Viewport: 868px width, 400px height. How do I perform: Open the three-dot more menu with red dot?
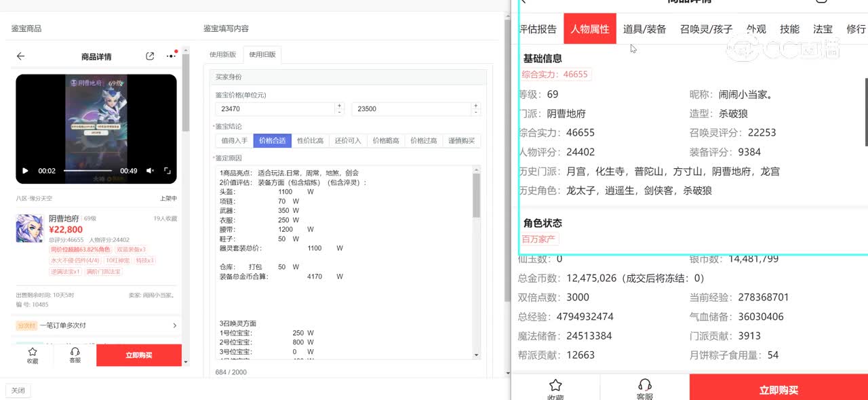171,56
